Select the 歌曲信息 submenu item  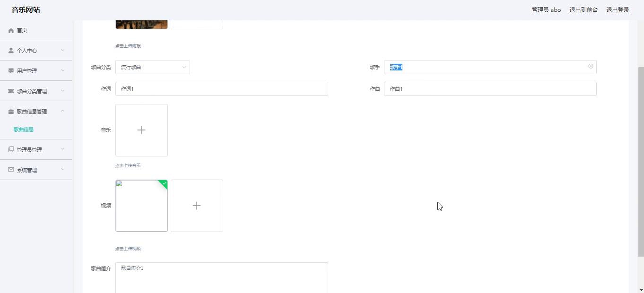[24, 129]
